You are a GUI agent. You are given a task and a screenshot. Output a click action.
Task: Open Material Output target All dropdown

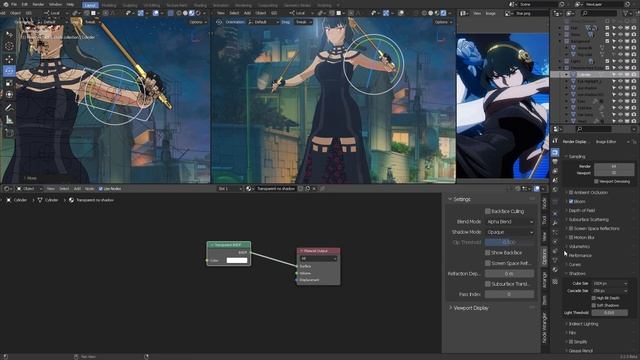click(x=318, y=258)
